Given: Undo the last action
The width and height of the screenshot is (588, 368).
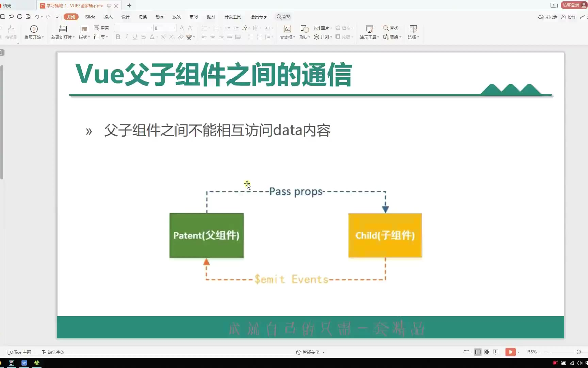Looking at the screenshot, I should point(37,17).
